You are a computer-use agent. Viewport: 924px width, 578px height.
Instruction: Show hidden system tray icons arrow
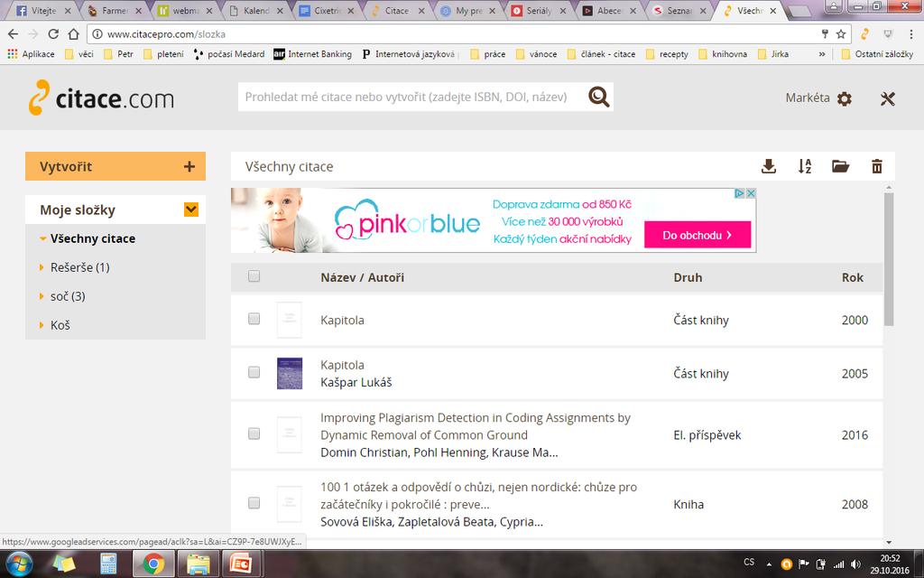coord(769,564)
